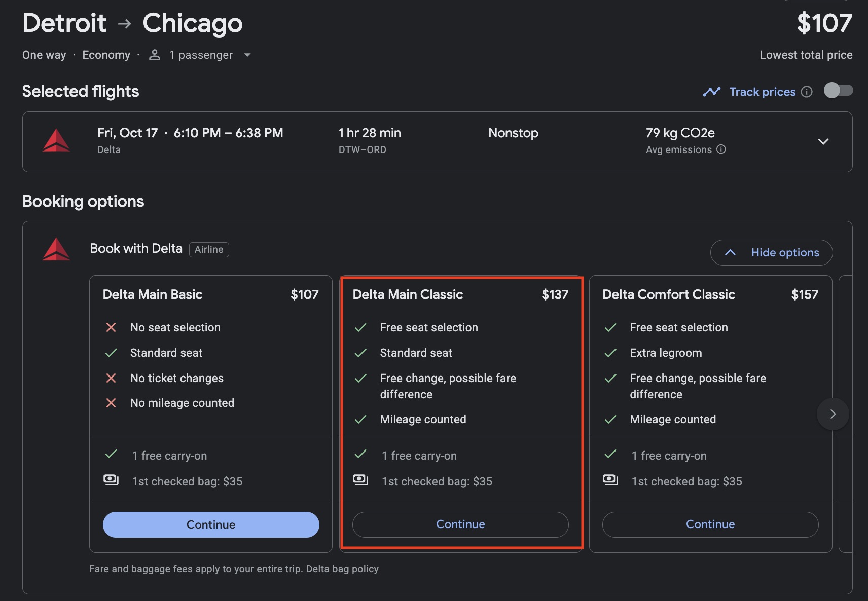
Task: Toggle the Track prices switch
Action: (x=838, y=91)
